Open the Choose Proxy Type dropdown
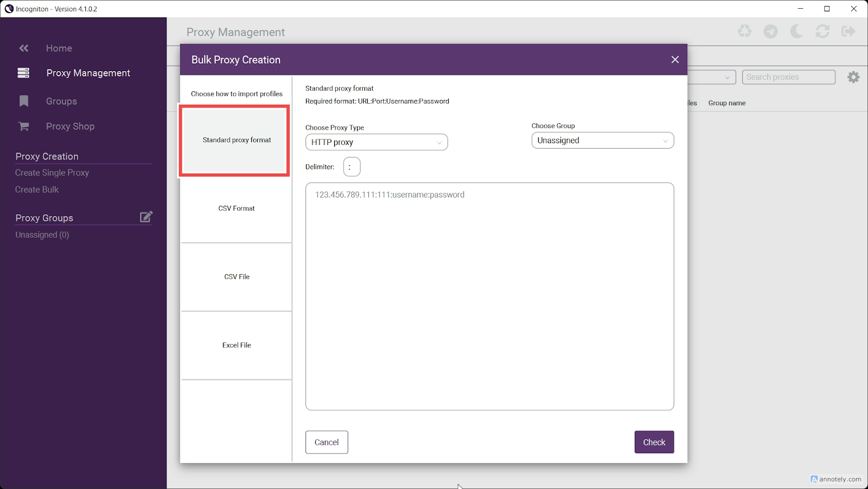 tap(376, 142)
